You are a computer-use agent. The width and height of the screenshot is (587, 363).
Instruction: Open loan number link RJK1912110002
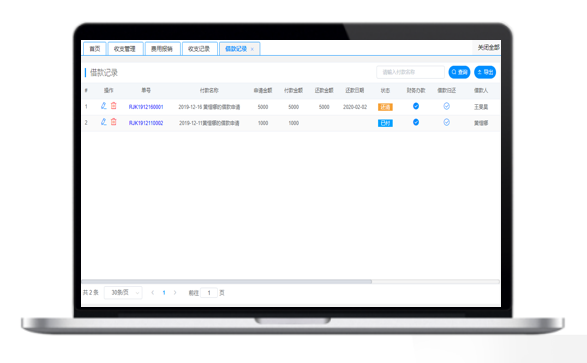146,123
